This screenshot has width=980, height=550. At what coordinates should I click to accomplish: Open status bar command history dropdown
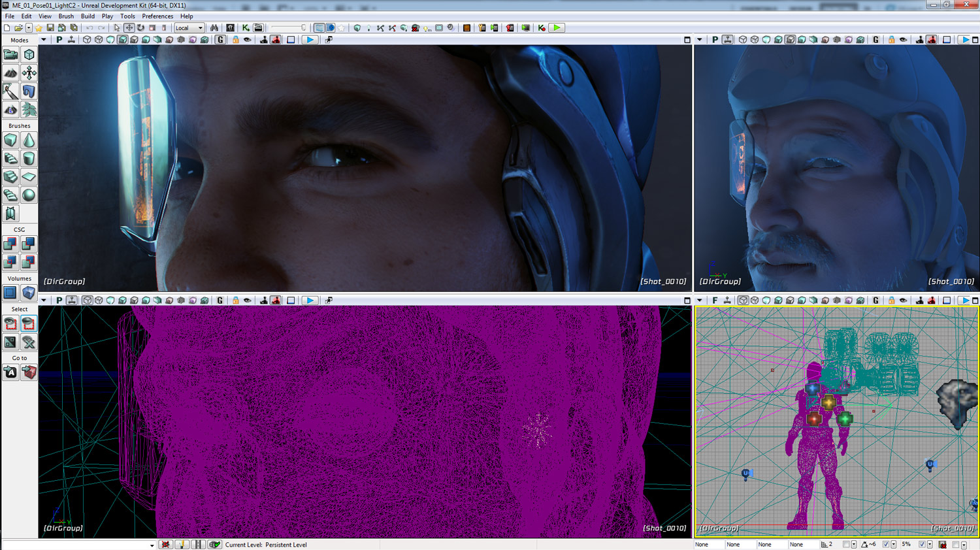point(152,545)
